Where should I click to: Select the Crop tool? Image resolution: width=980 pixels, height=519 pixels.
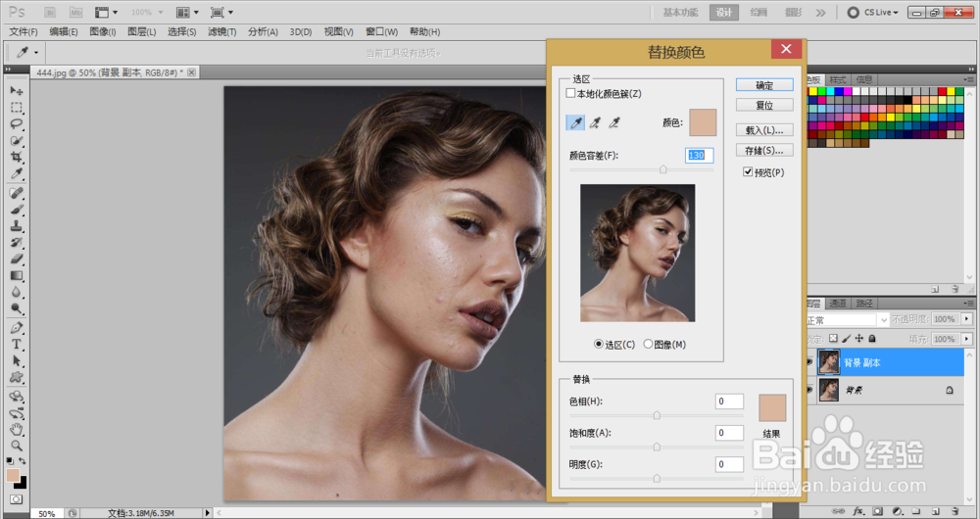point(17,157)
